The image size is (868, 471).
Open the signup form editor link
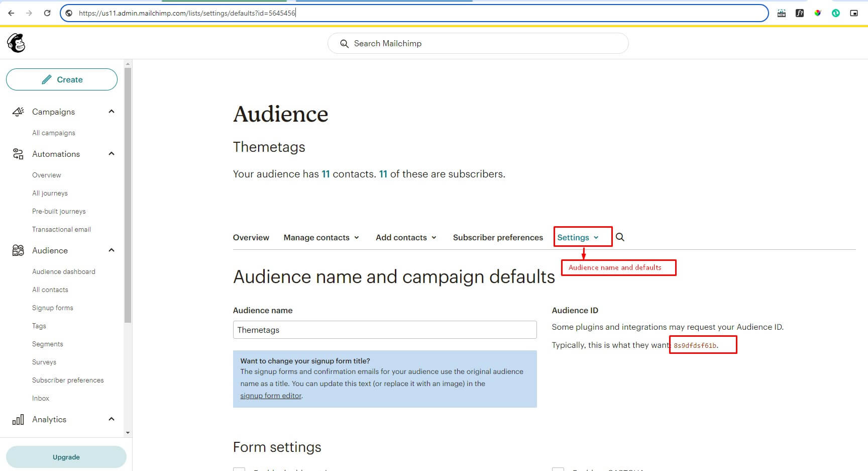(270, 396)
